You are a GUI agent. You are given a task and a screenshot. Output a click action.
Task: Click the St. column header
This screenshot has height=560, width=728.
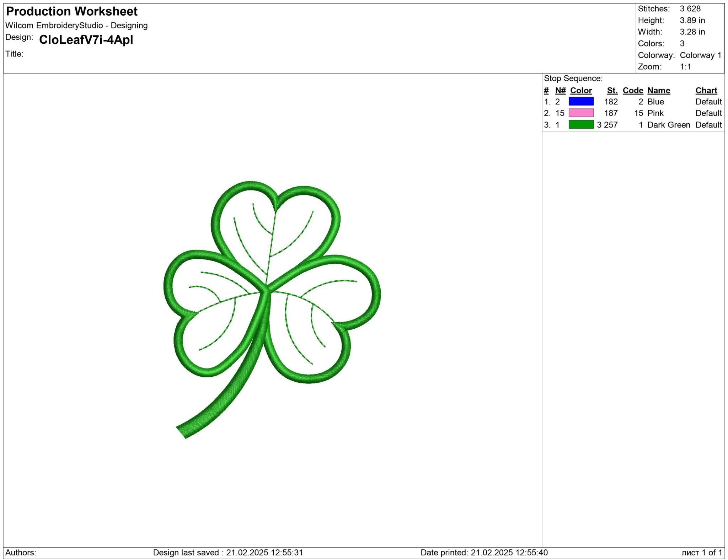[x=612, y=90]
